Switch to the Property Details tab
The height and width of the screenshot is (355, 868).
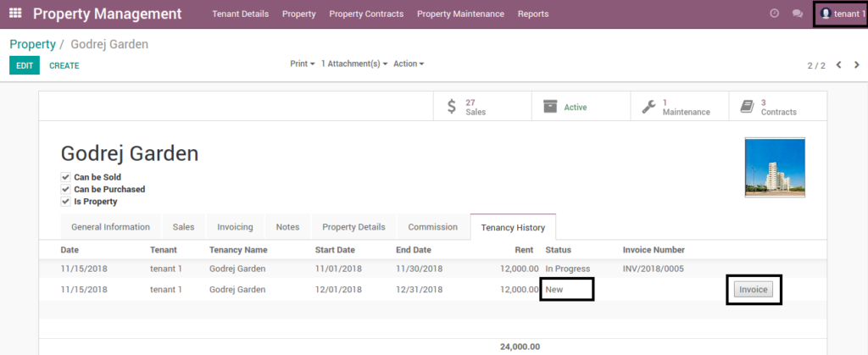pos(353,227)
